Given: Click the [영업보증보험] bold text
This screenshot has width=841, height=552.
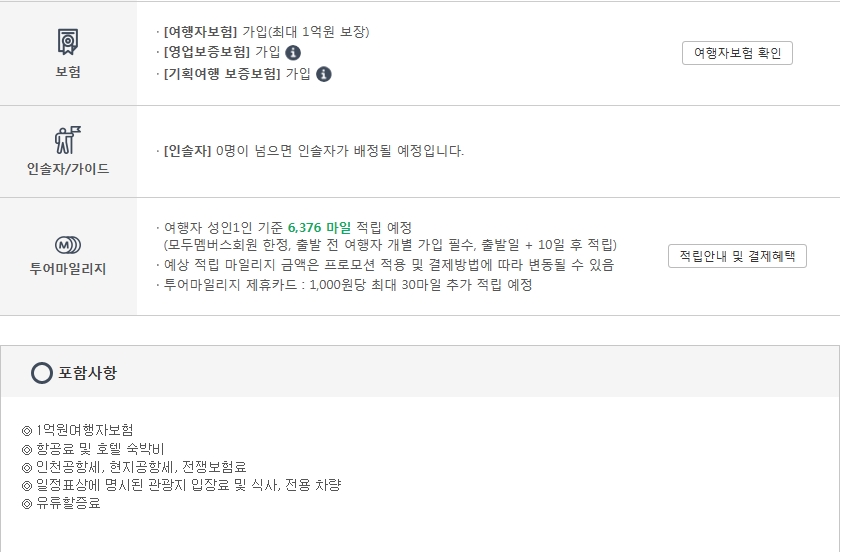Looking at the screenshot, I should point(207,52).
